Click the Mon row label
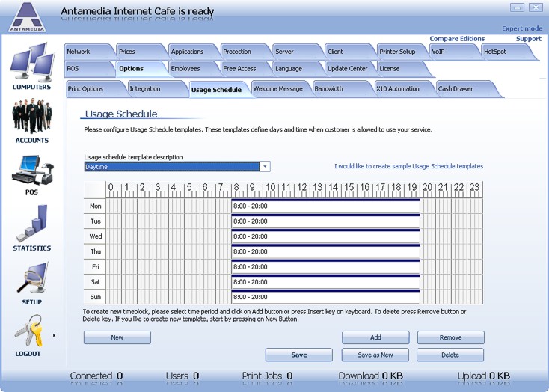 click(95, 206)
